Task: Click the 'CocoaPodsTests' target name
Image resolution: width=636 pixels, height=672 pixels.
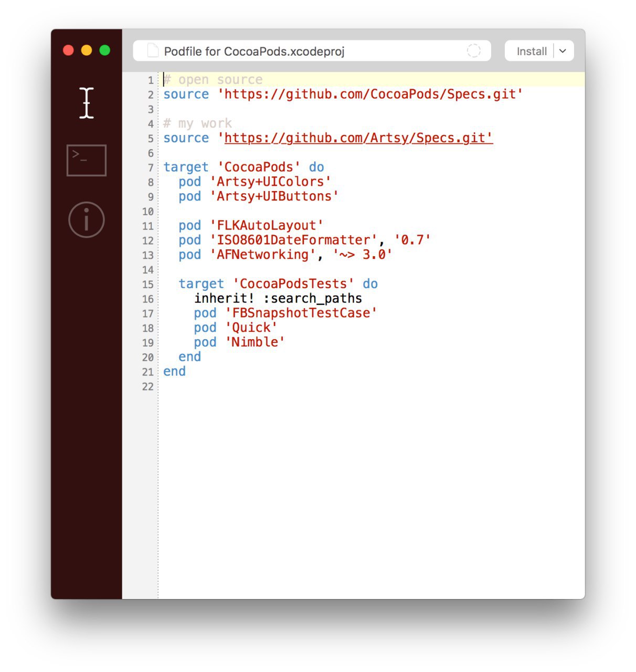Action: (293, 284)
